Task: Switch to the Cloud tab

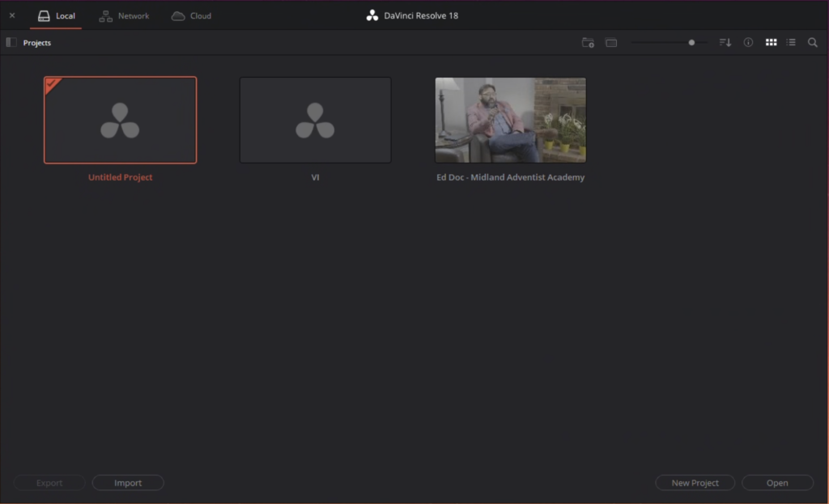Action: 191,16
